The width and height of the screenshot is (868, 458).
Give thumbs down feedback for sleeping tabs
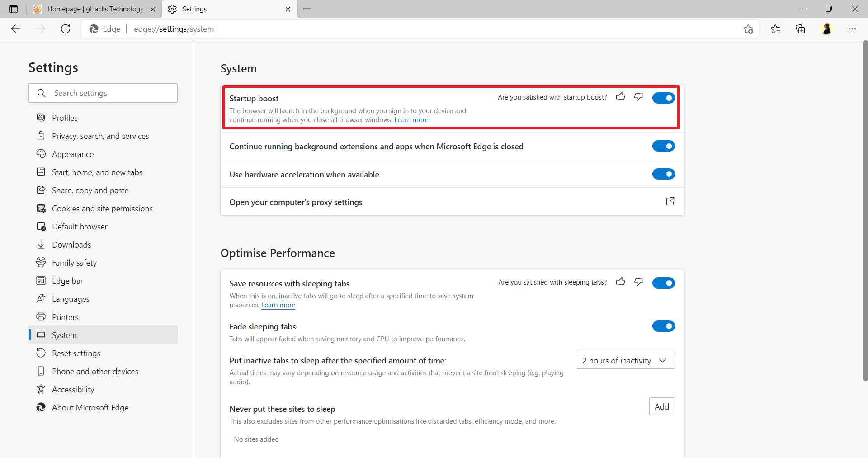[638, 281]
